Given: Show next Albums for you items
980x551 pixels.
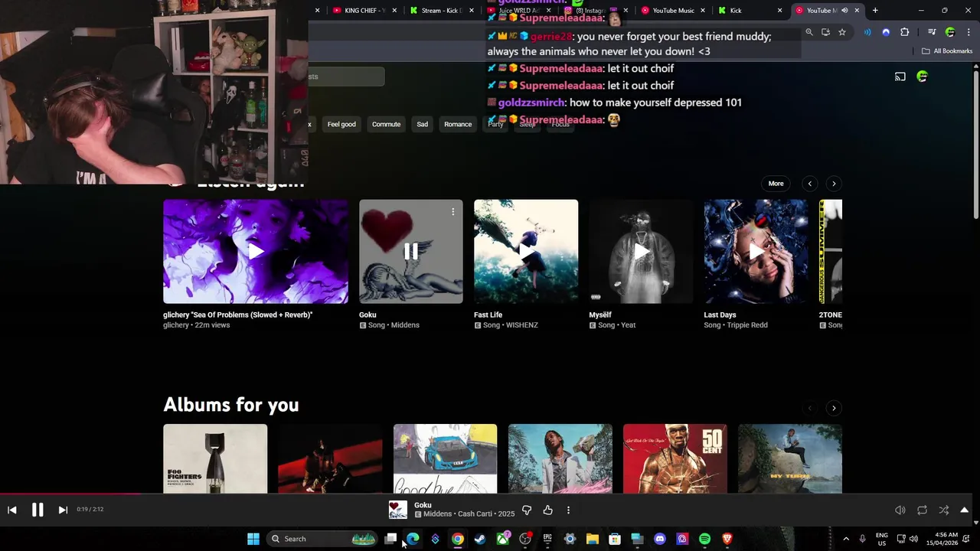Looking at the screenshot, I should pyautogui.click(x=834, y=408).
